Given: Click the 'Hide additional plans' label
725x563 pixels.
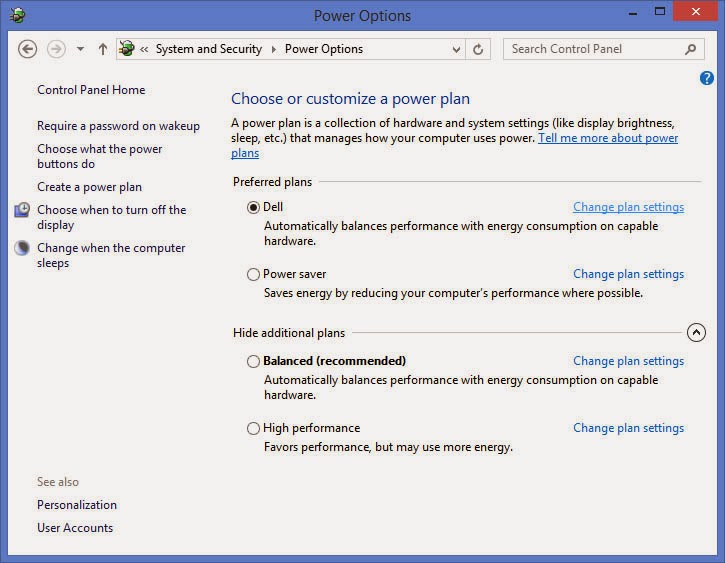Looking at the screenshot, I should click(x=289, y=333).
